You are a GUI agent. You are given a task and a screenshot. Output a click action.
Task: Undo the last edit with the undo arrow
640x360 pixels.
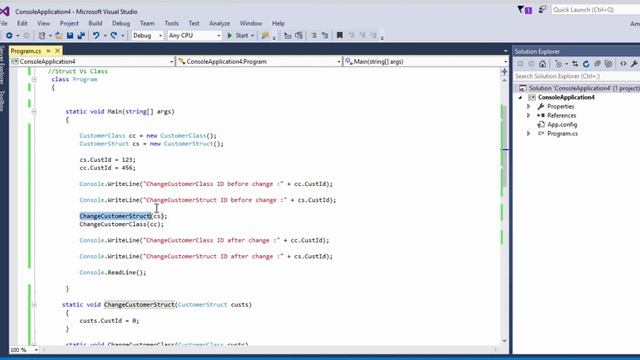pyautogui.click(x=96, y=36)
